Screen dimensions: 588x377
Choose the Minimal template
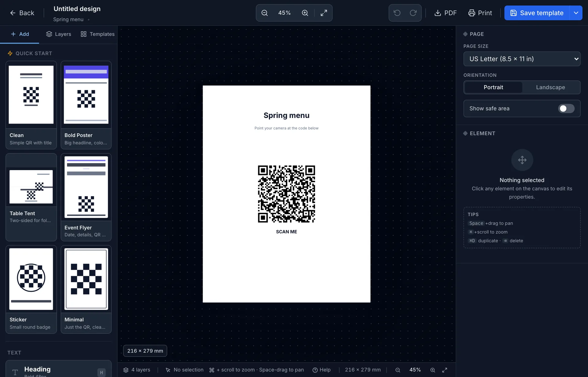pos(86,289)
